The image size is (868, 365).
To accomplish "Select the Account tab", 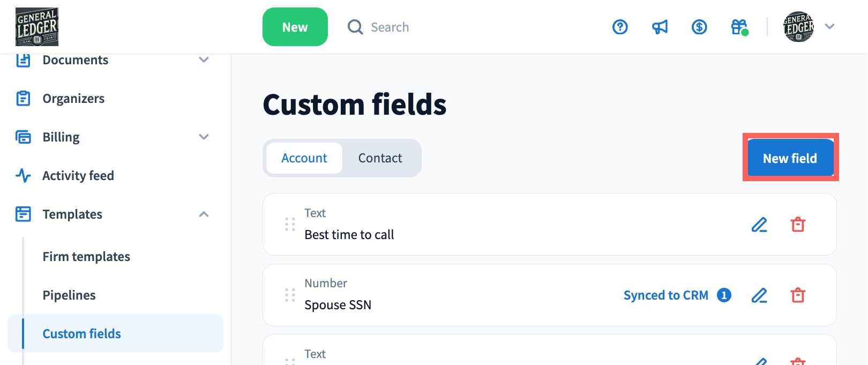I will [304, 158].
